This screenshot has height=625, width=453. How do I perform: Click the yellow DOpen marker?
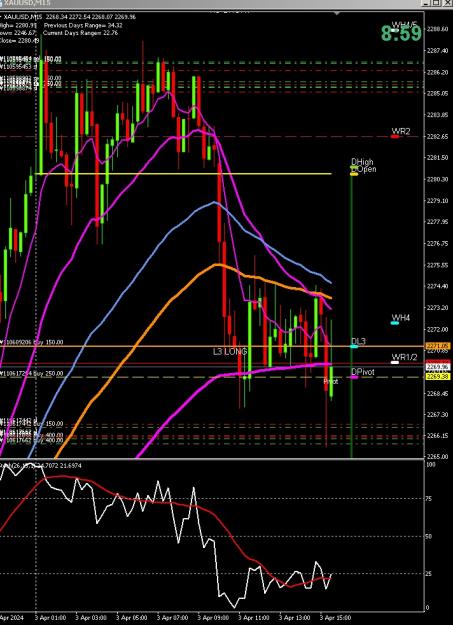click(354, 174)
